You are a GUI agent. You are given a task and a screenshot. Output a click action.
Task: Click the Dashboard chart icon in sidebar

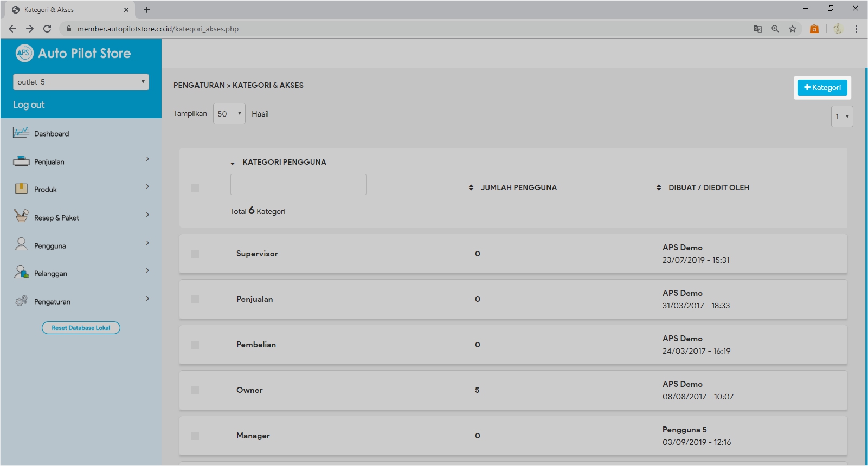[x=21, y=133]
